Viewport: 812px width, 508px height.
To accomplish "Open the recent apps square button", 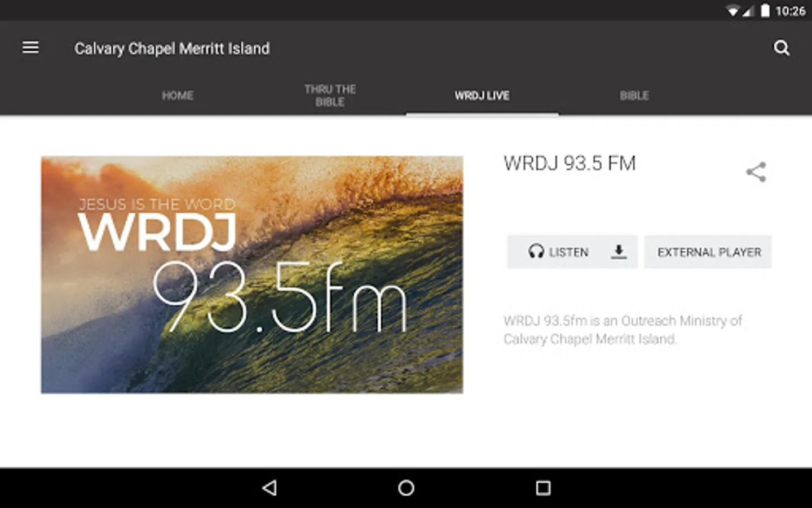I will click(543, 488).
